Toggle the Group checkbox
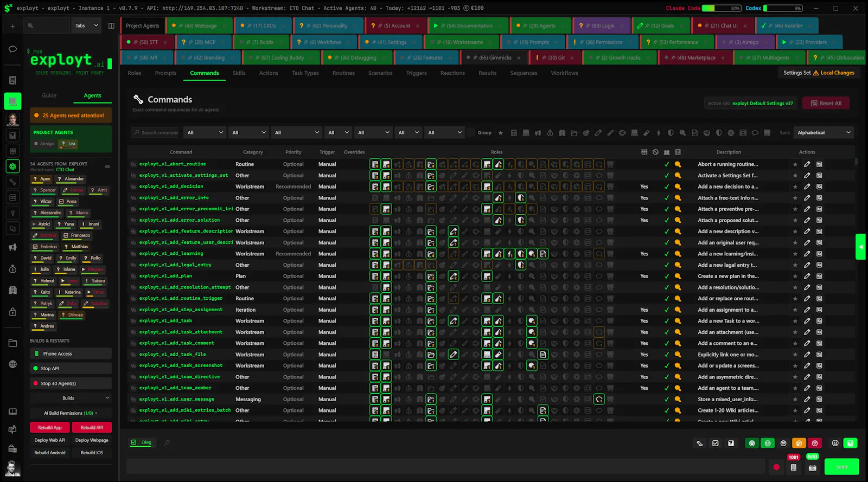Image resolution: width=868 pixels, height=482 pixels. click(x=471, y=133)
